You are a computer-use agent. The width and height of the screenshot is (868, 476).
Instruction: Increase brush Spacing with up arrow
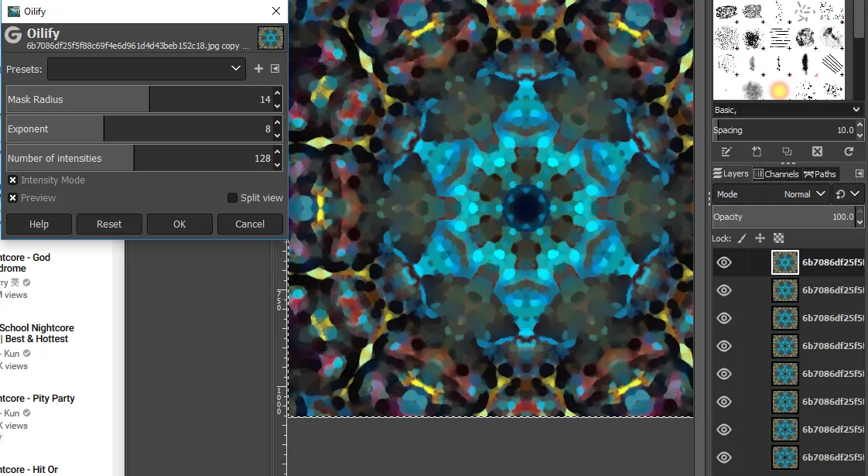(x=859, y=126)
